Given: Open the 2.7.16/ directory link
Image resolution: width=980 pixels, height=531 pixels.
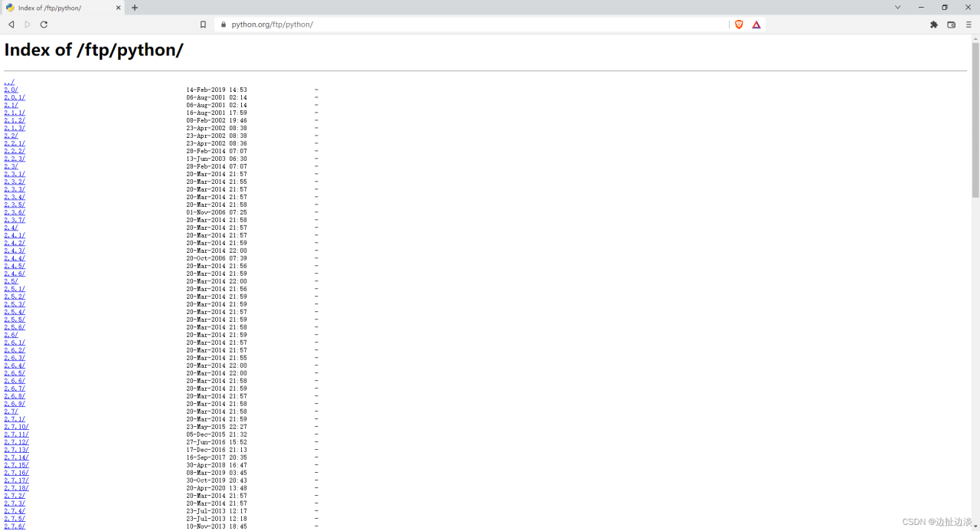Looking at the screenshot, I should click(x=16, y=473).
